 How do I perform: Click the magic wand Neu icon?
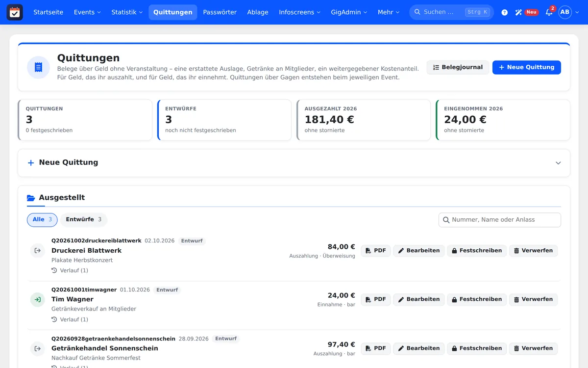coord(527,12)
